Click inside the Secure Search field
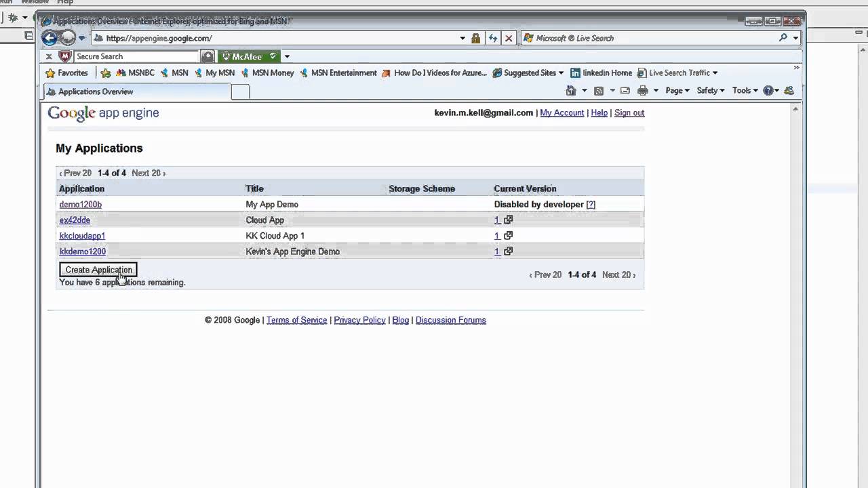 click(x=136, y=56)
